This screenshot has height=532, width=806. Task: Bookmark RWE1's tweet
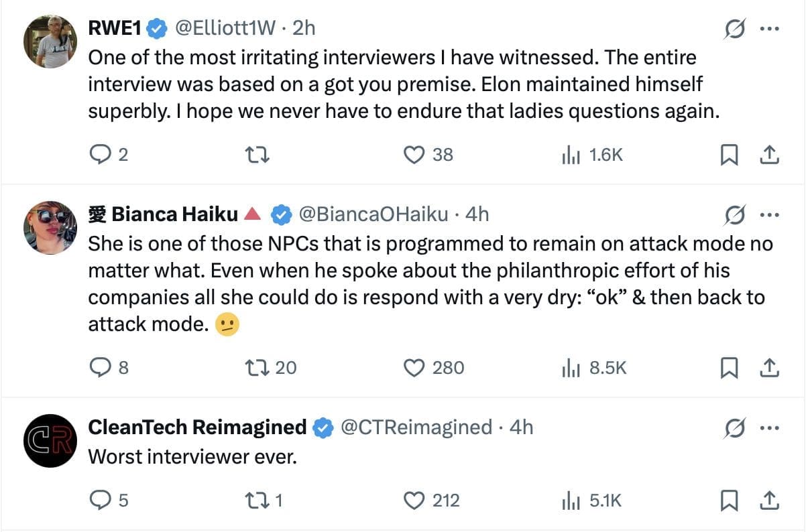pos(729,155)
